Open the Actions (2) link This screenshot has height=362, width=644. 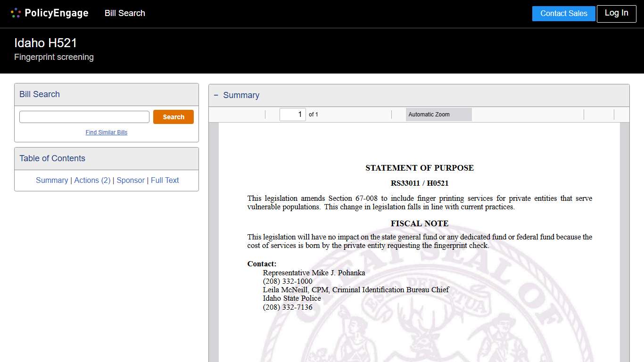(x=92, y=180)
